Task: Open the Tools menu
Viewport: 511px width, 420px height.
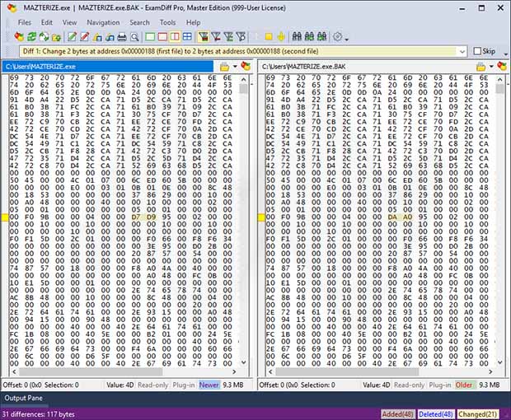Action: [x=167, y=22]
